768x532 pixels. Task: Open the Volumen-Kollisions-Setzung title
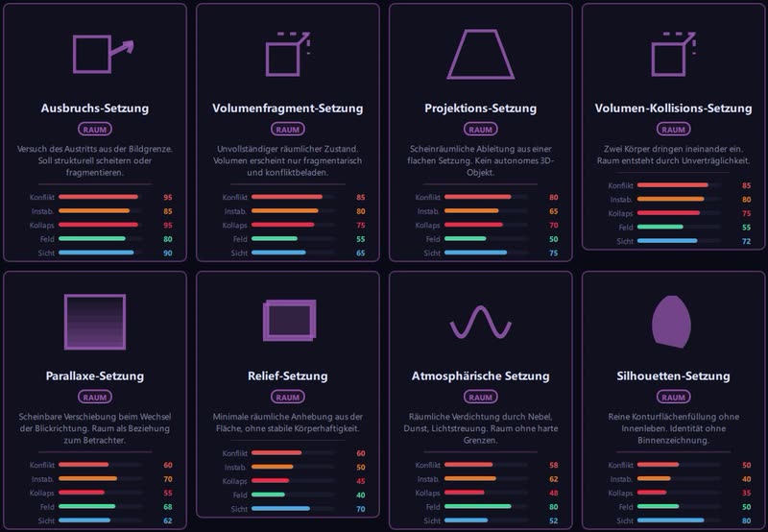[x=674, y=109]
